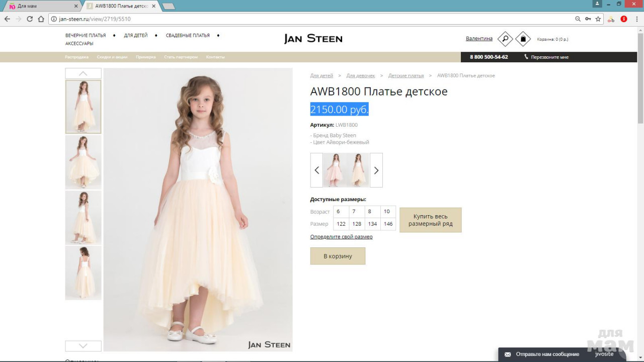Select the back-view dress thumbnail
Image resolution: width=644 pixels, height=362 pixels.
coord(83,273)
